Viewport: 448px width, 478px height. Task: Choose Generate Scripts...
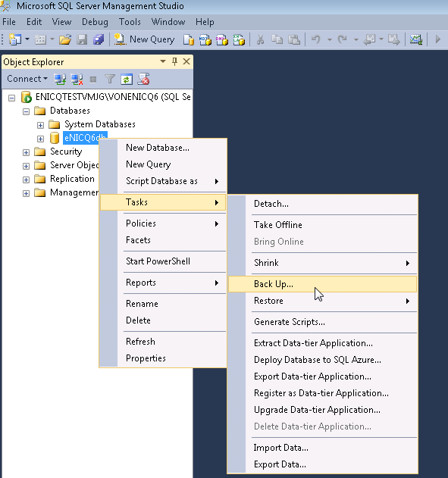[x=323, y=322]
